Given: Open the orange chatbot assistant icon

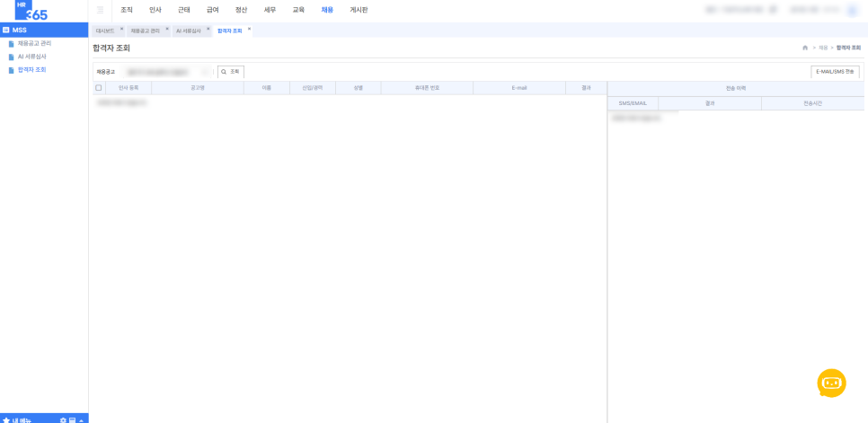Looking at the screenshot, I should (x=831, y=383).
